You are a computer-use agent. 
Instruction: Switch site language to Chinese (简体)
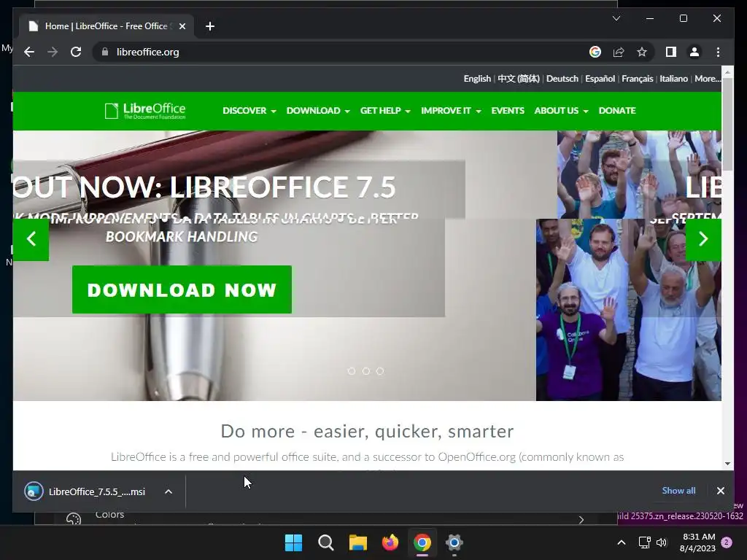(x=519, y=79)
